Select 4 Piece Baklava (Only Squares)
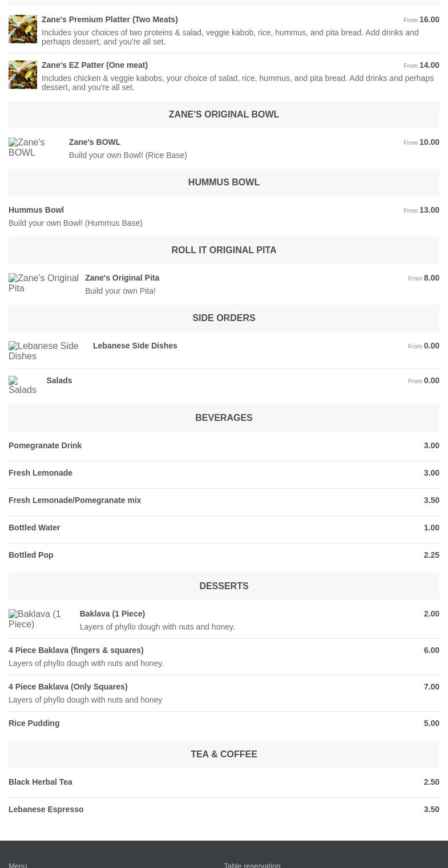The height and width of the screenshot is (868, 448). coord(68,687)
